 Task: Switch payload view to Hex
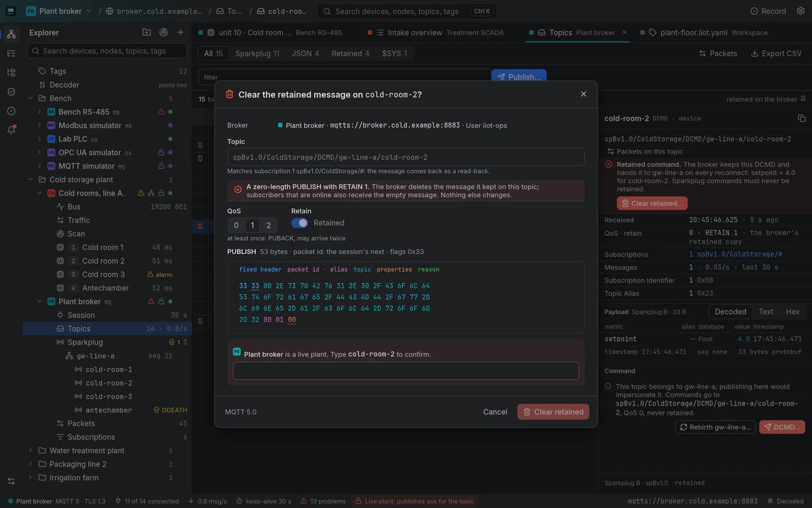tap(793, 312)
